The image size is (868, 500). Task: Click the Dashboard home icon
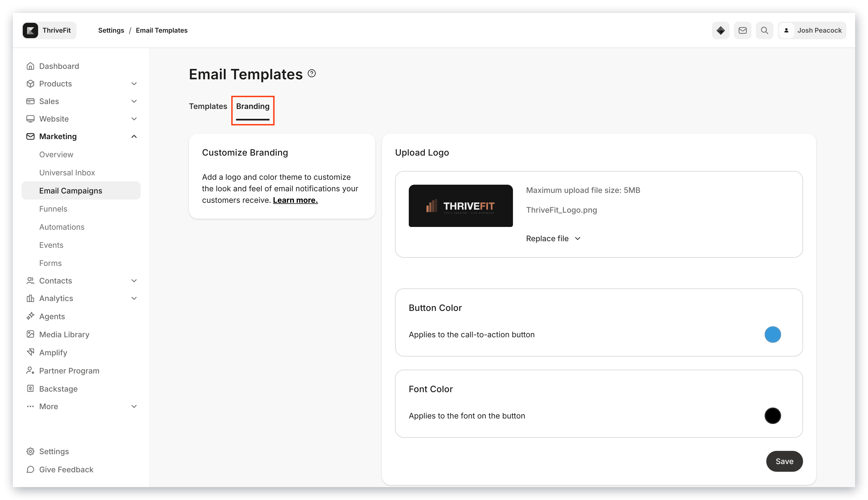(30, 66)
